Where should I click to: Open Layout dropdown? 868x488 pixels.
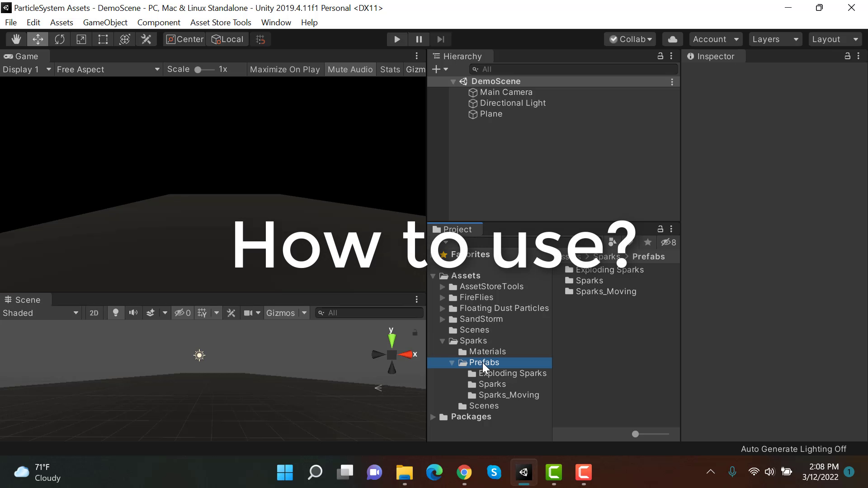835,39
